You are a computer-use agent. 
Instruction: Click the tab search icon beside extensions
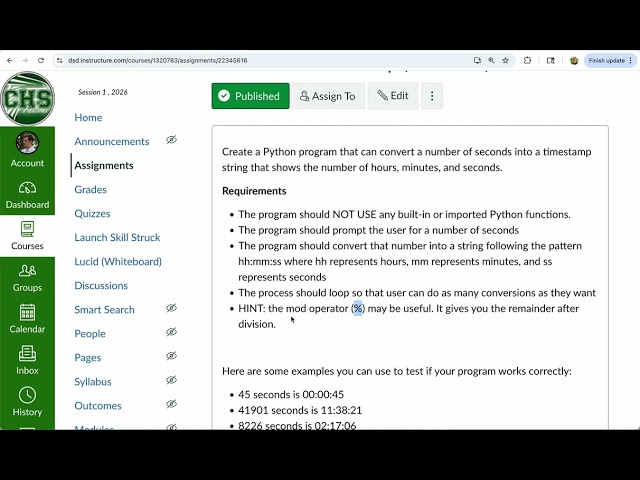point(551,60)
